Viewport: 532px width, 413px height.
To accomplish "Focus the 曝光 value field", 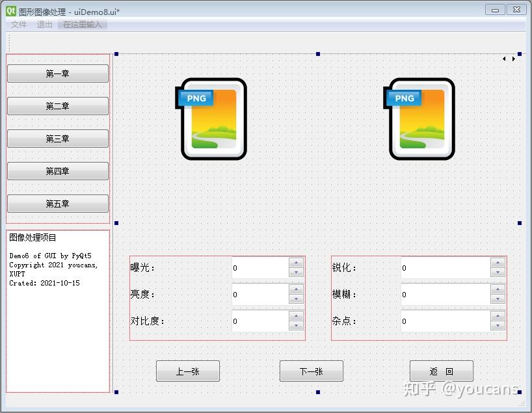I will [x=261, y=268].
